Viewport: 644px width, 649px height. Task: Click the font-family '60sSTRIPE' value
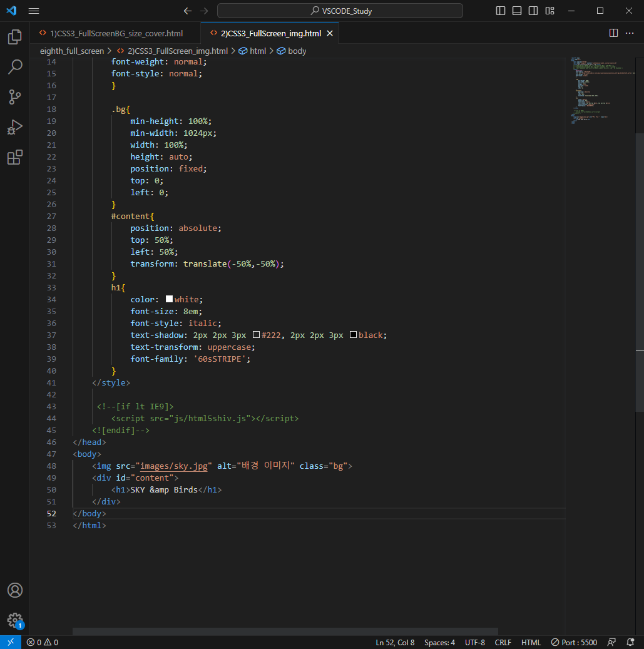point(220,359)
